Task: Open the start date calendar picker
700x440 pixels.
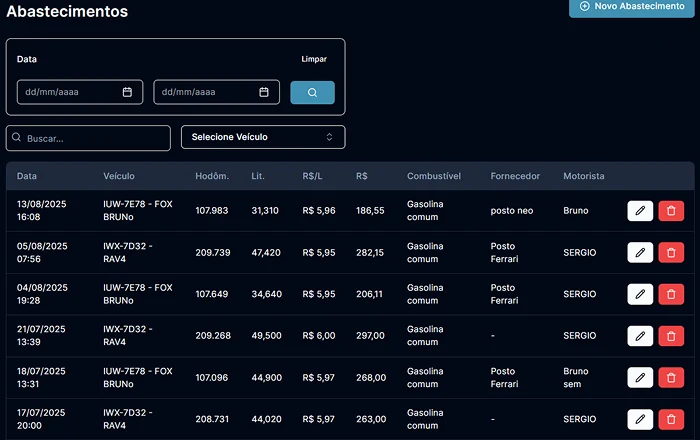Action: pos(127,92)
